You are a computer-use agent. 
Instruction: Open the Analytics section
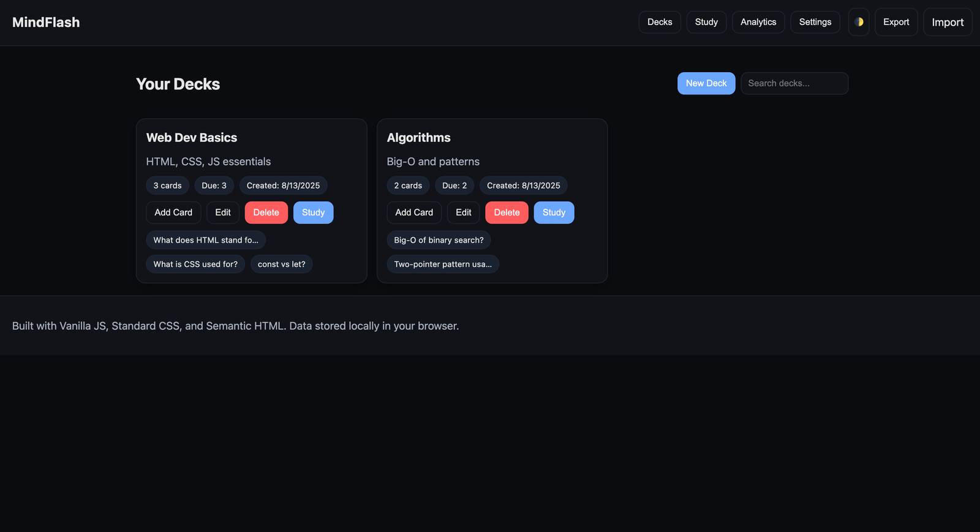coord(758,22)
